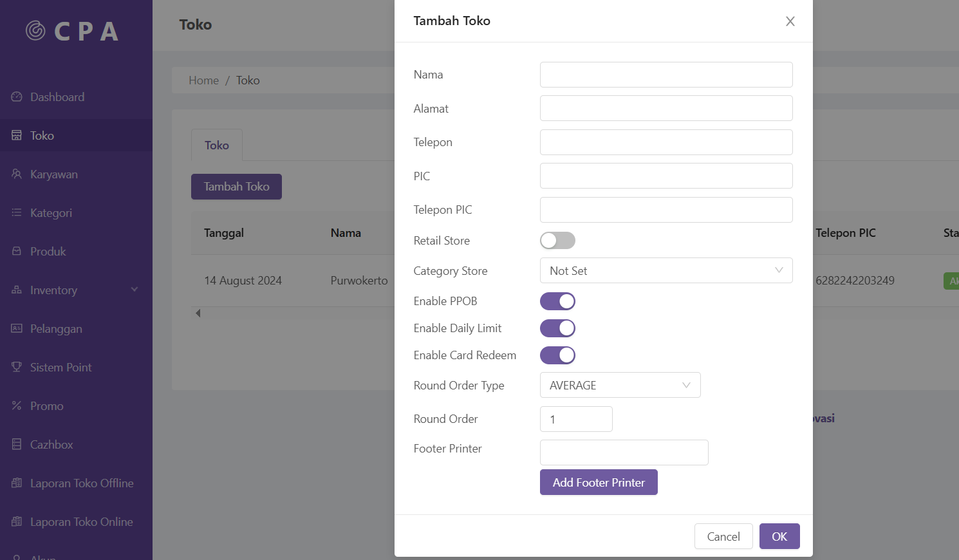Image resolution: width=959 pixels, height=560 pixels.
Task: Click the Pelanggan ID card icon
Action: (17, 328)
